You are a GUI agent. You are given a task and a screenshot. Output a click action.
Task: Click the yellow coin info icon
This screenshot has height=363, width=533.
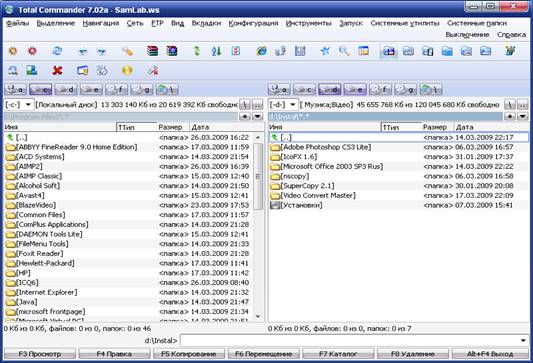point(127,70)
